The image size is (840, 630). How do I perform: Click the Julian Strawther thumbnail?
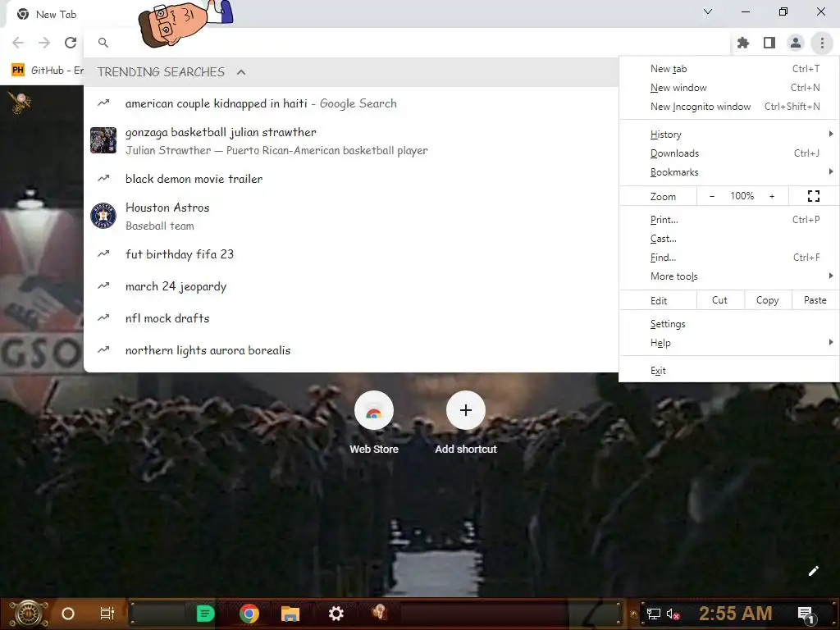[x=103, y=140]
